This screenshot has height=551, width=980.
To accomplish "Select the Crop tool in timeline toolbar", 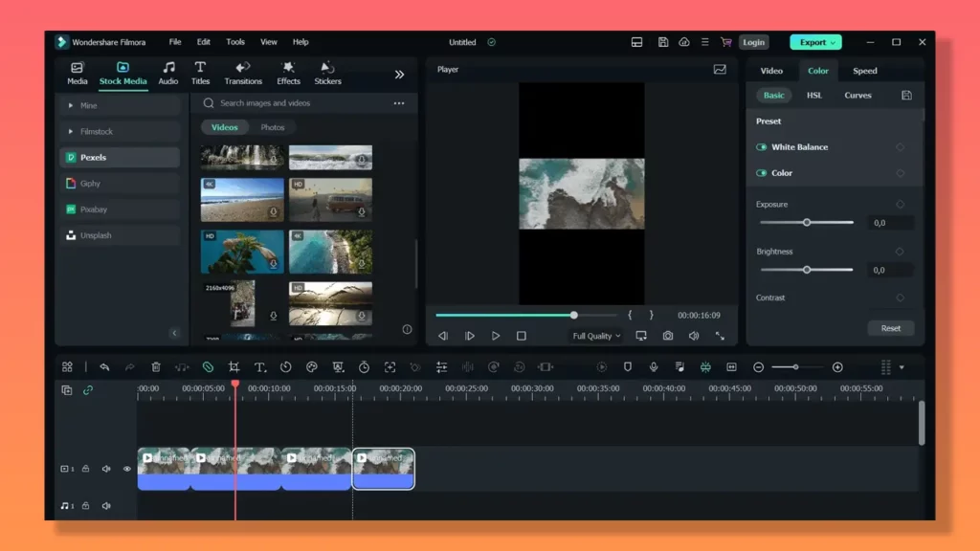I will [234, 367].
